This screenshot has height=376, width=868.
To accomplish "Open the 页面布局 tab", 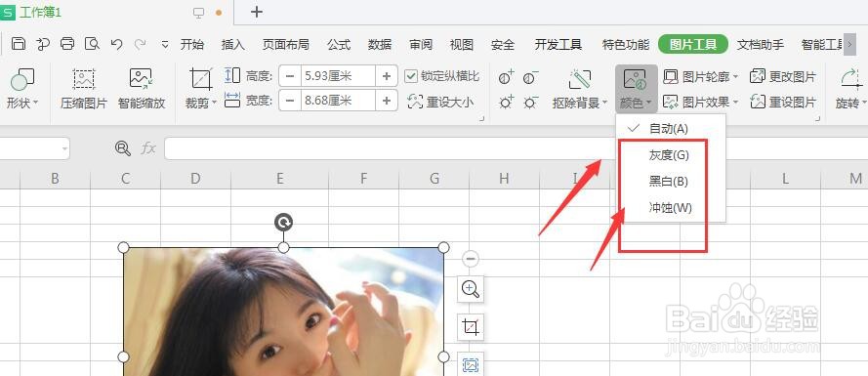I will [286, 45].
